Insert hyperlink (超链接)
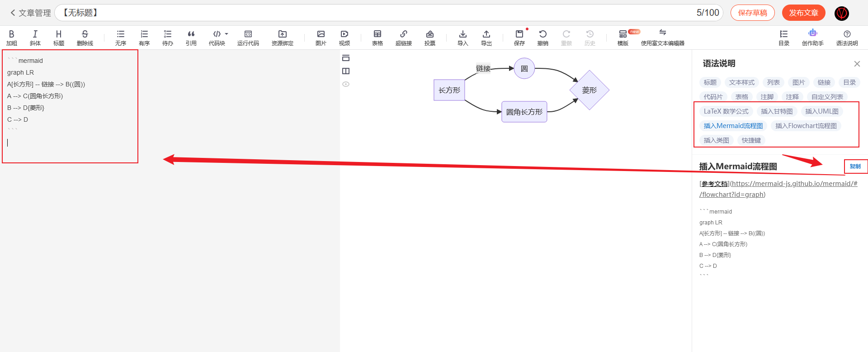 (x=404, y=38)
